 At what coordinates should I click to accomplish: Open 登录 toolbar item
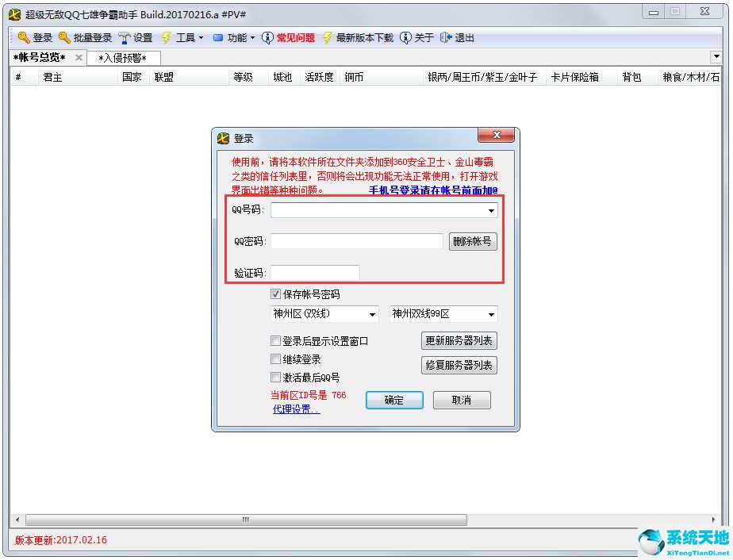coord(35,37)
